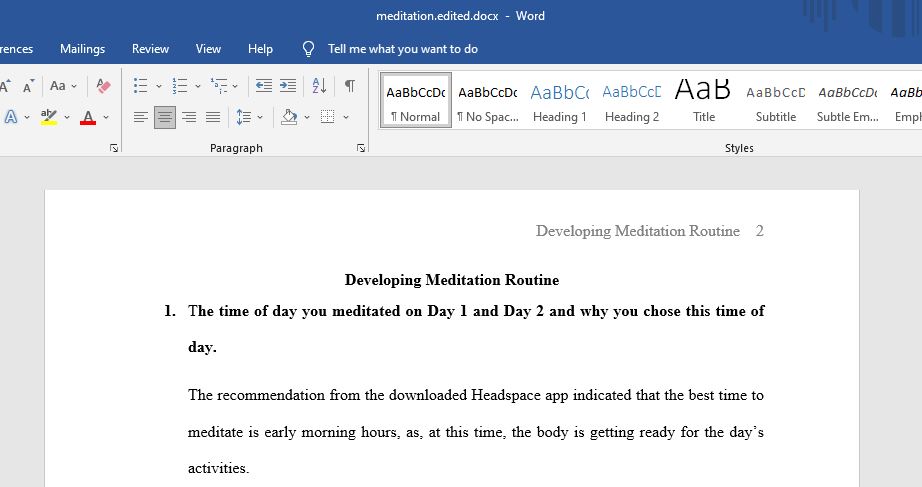Image resolution: width=922 pixels, height=487 pixels.
Task: Toggle Show/Hide paragraph marks
Action: 350,86
